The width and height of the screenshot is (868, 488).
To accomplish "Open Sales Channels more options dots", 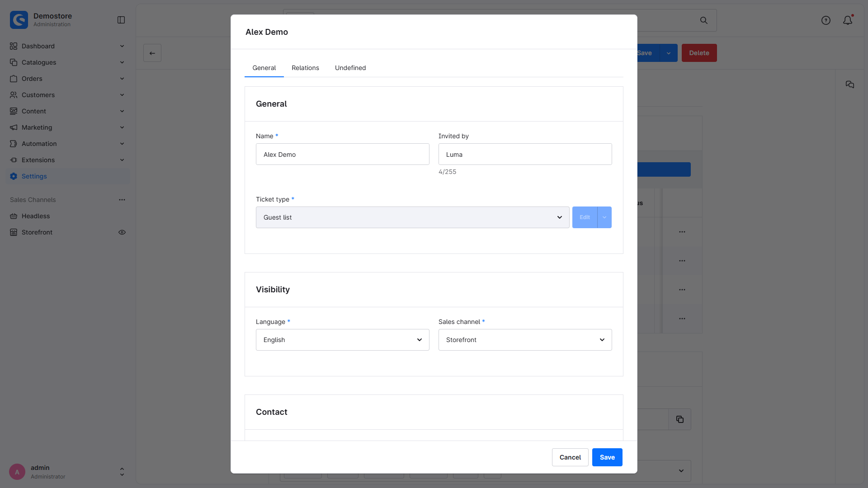I will [x=122, y=200].
